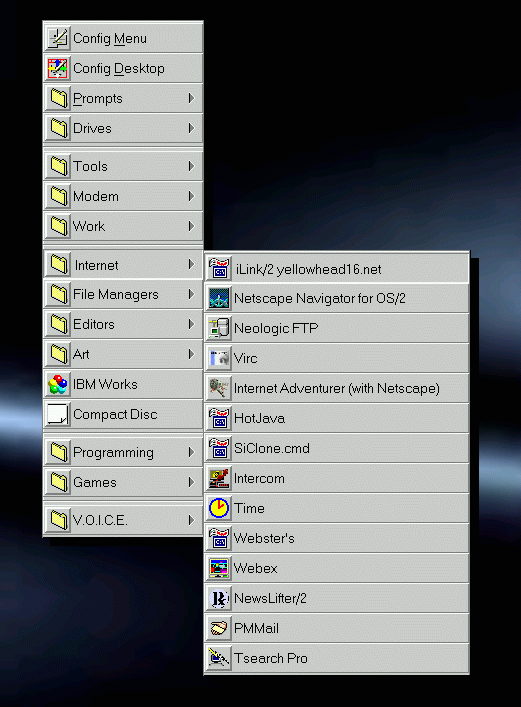The height and width of the screenshot is (707, 521).
Task: Open Intercom entry
Action: [337, 478]
